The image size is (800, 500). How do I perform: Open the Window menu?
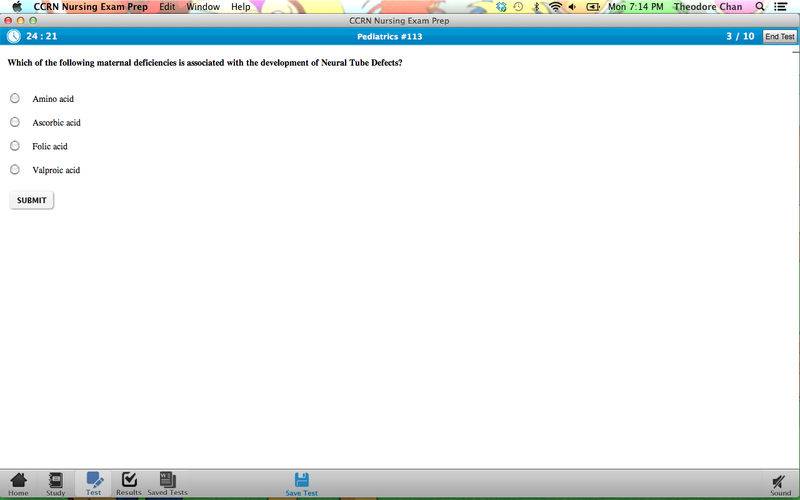203,7
